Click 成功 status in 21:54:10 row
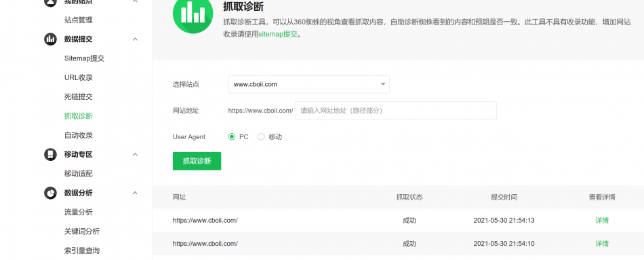Image resolution: width=644 pixels, height=260 pixels. tap(409, 244)
